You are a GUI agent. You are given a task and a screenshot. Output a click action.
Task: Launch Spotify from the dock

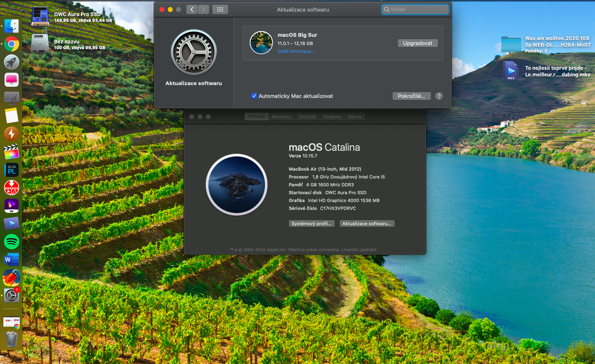point(12,242)
